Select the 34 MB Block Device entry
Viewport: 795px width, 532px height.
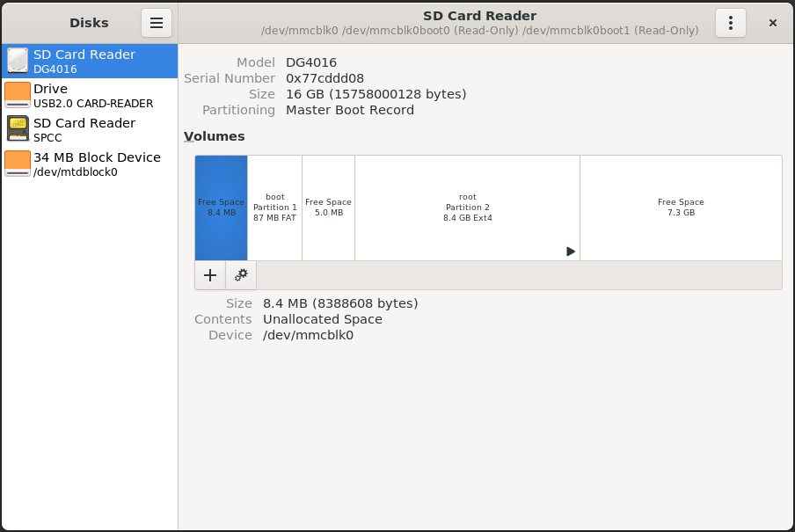90,164
